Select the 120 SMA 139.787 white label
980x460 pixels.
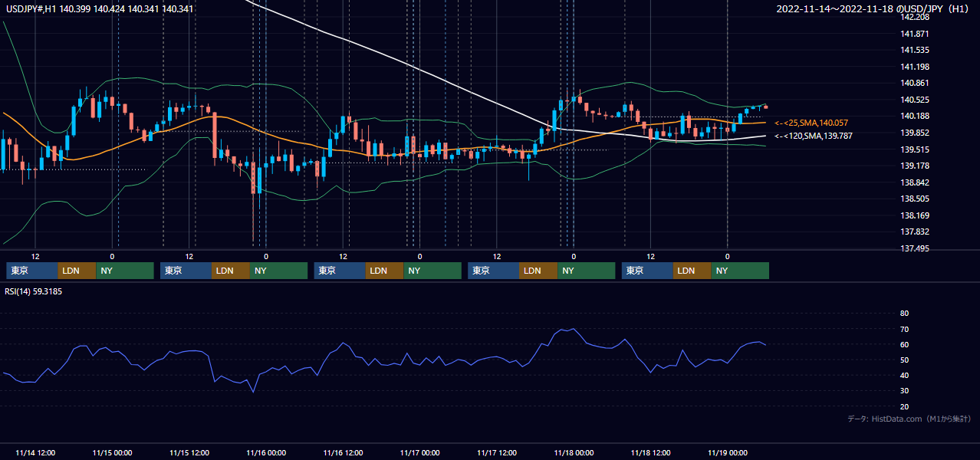814,136
